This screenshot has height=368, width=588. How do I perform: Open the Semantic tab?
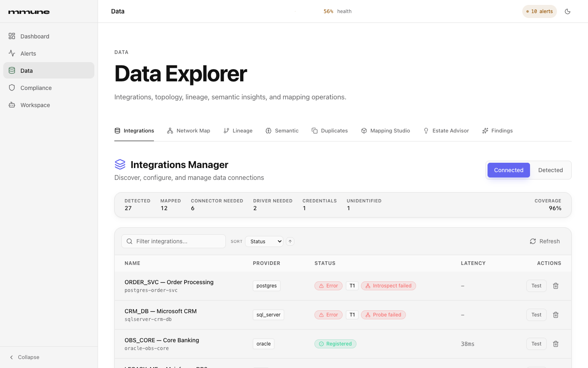282,131
